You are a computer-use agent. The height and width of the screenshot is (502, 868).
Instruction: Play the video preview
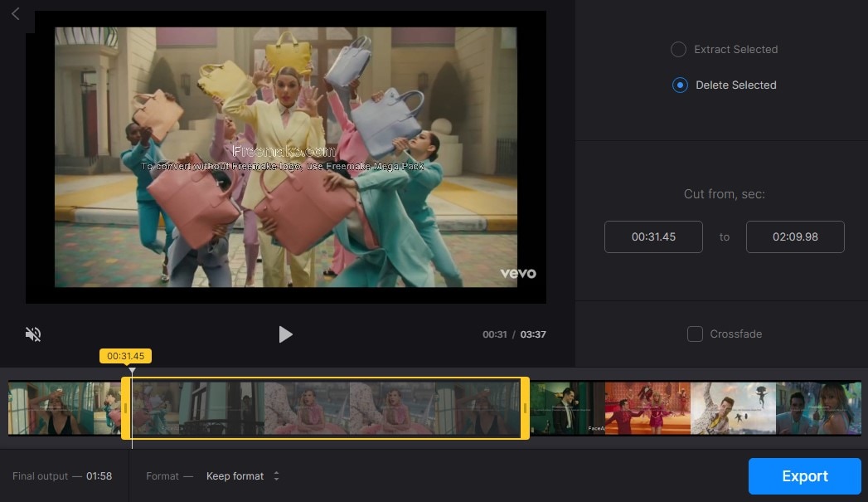click(x=285, y=334)
